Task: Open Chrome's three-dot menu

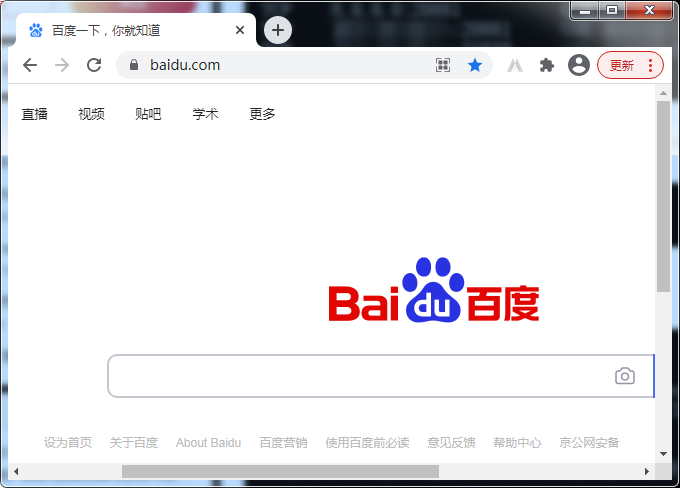Action: pos(650,65)
